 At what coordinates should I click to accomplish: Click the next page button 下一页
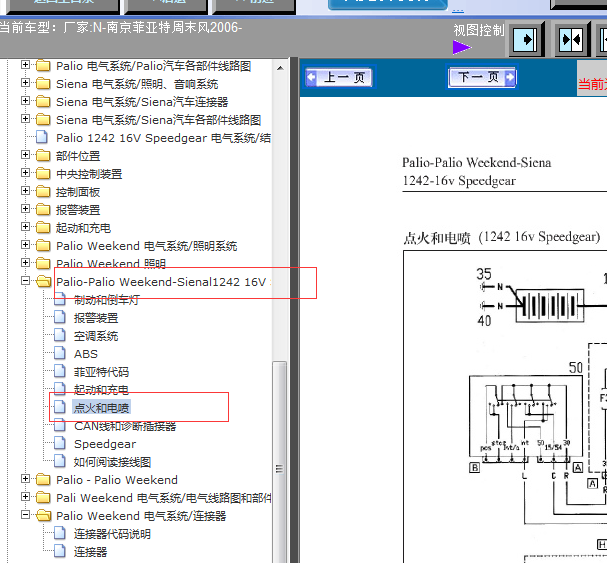tap(482, 77)
